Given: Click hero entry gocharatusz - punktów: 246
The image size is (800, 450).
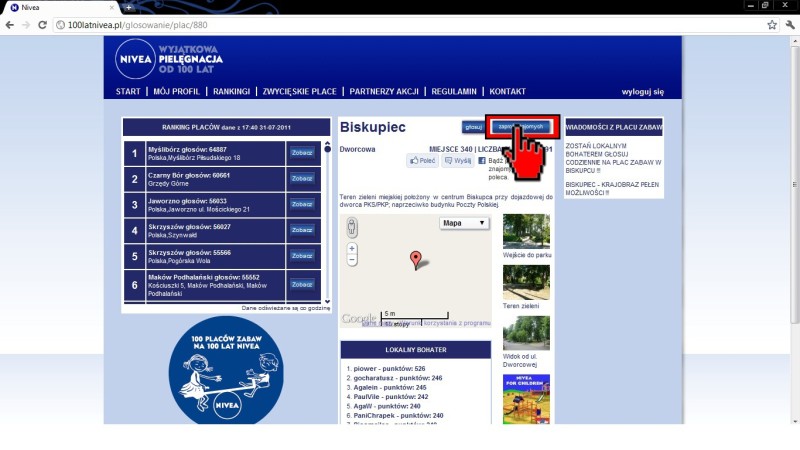Looking at the screenshot, I should [397, 378].
